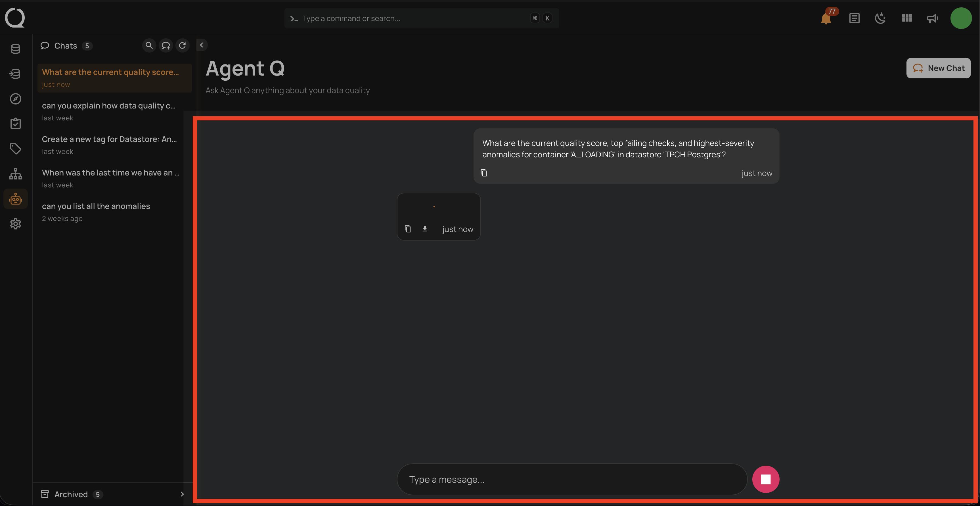This screenshot has height=506, width=980.
Task: Refresh the chats list
Action: 182,46
